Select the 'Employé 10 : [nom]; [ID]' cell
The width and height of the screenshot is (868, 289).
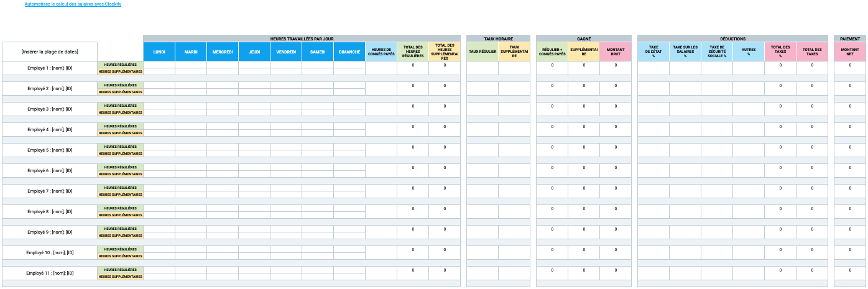coord(50,252)
